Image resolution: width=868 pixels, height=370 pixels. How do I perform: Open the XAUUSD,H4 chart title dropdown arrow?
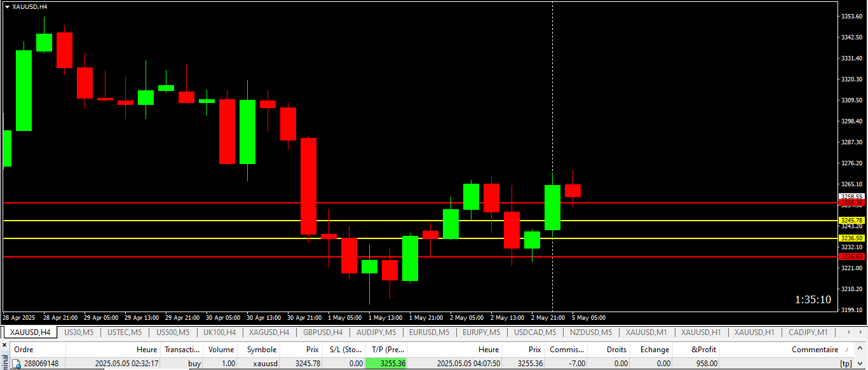pyautogui.click(x=7, y=6)
